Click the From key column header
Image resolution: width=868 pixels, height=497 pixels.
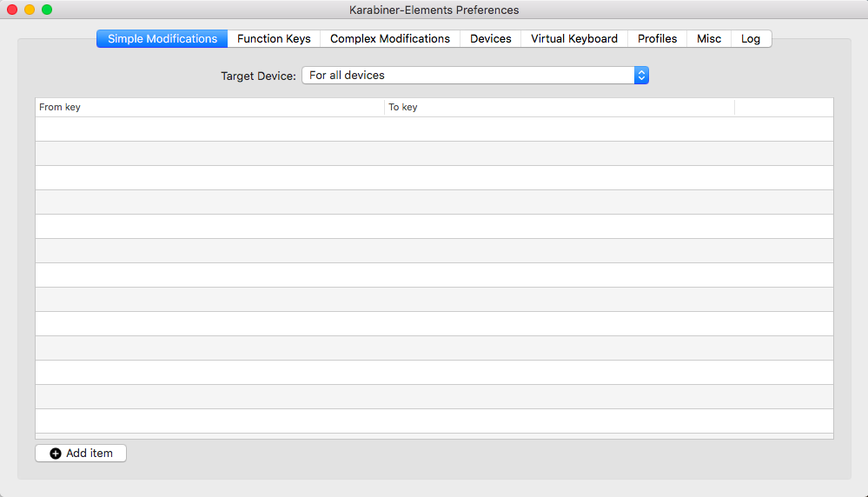coord(209,108)
